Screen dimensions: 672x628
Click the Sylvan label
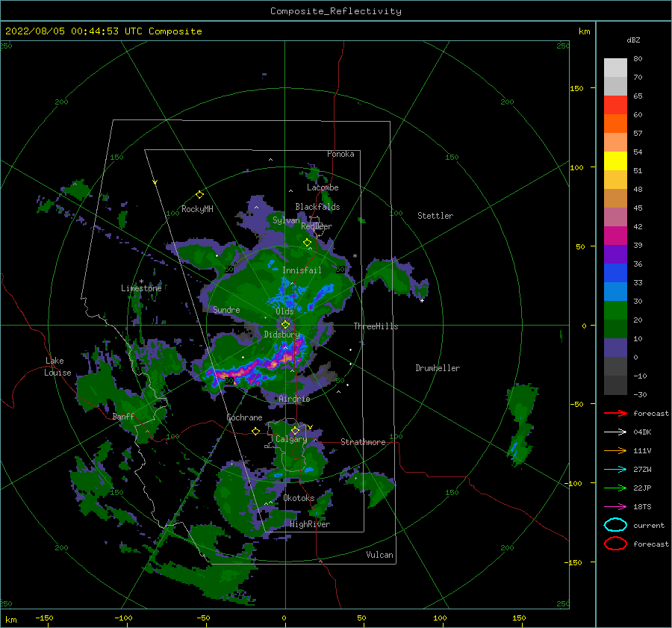coord(286,220)
